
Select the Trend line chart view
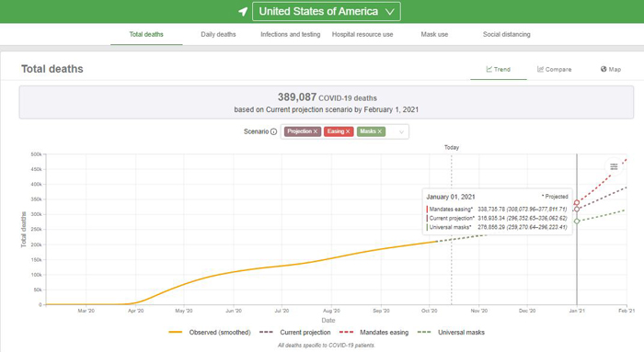[x=499, y=69]
